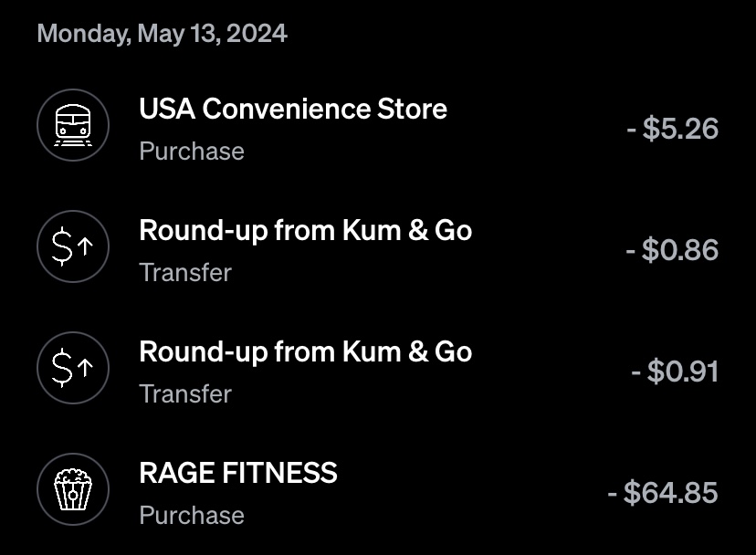
Task: Click the - $0.86 amount
Action: [672, 250]
